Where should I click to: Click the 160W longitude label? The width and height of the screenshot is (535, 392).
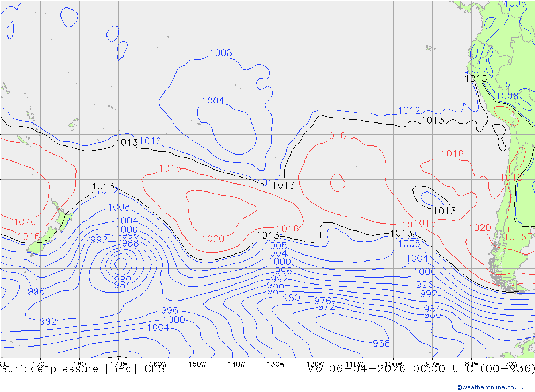pyautogui.click(x=158, y=364)
